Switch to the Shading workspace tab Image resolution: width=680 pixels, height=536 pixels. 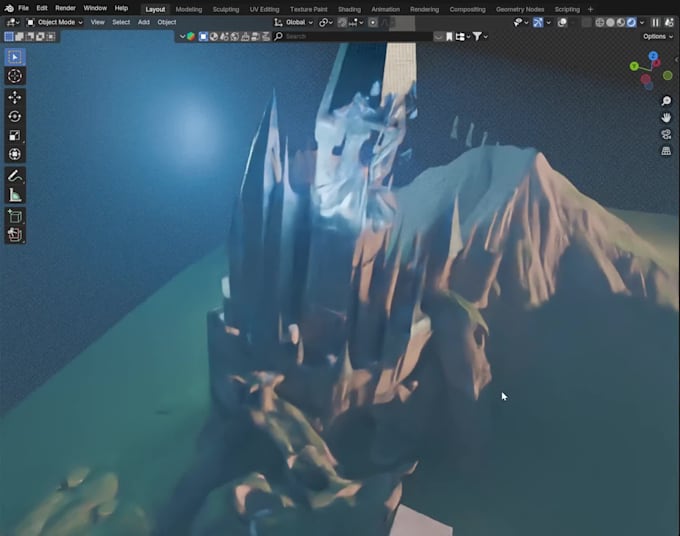(x=349, y=9)
